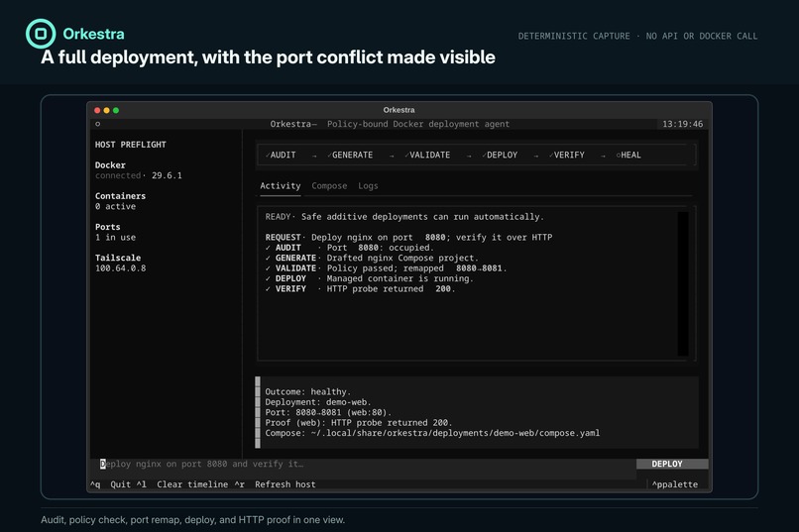Click the image caption about audit and proof
Image resolution: width=799 pixels, height=532 pixels.
tap(193, 520)
